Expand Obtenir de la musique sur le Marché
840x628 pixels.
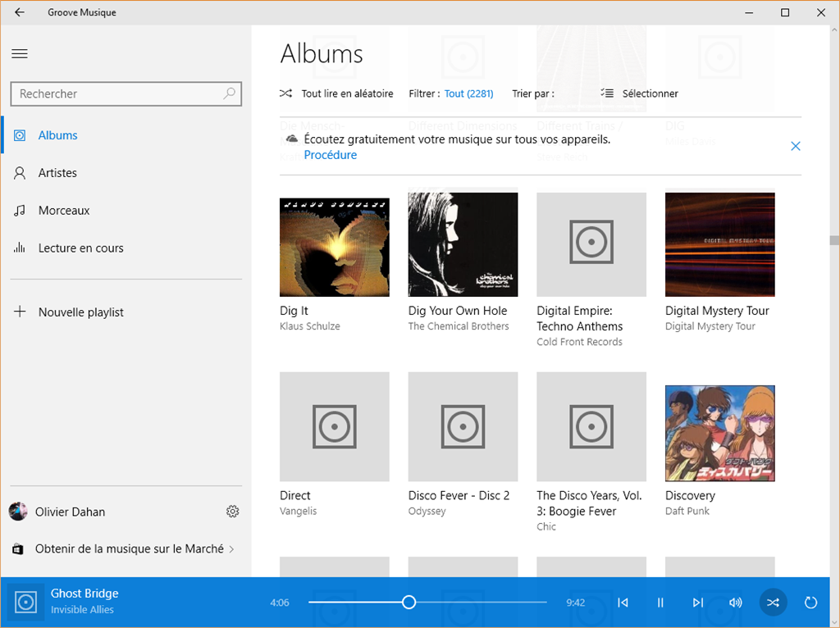[x=129, y=549]
